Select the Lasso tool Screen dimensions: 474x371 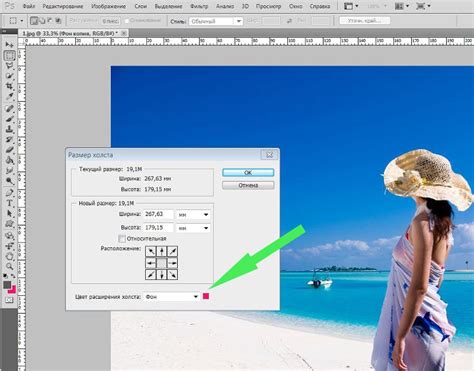[9, 66]
